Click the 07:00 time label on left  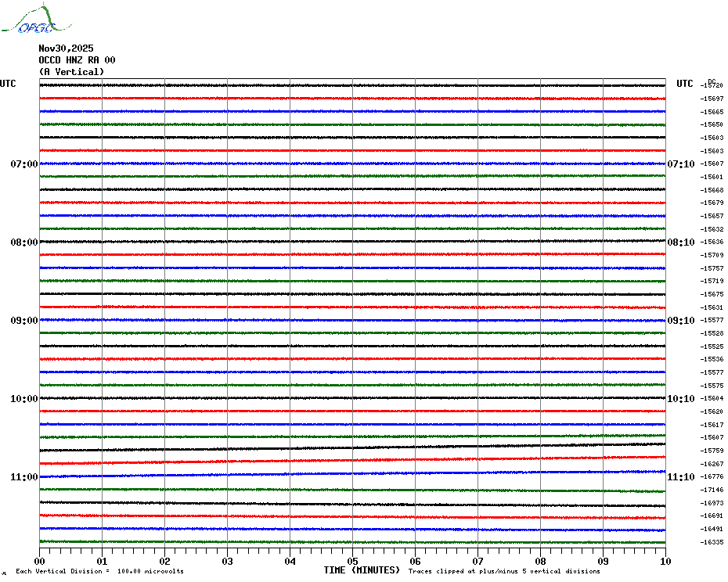(x=23, y=164)
